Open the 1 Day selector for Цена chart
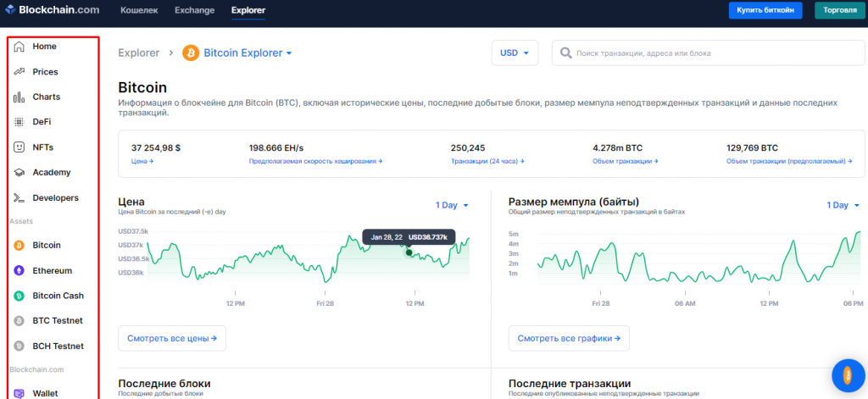The image size is (868, 399). point(452,205)
